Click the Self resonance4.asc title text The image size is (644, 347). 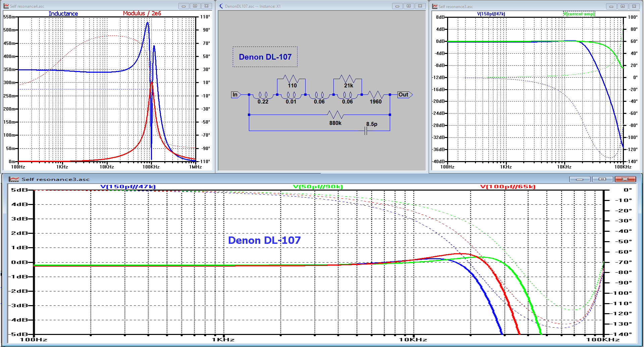point(27,6)
